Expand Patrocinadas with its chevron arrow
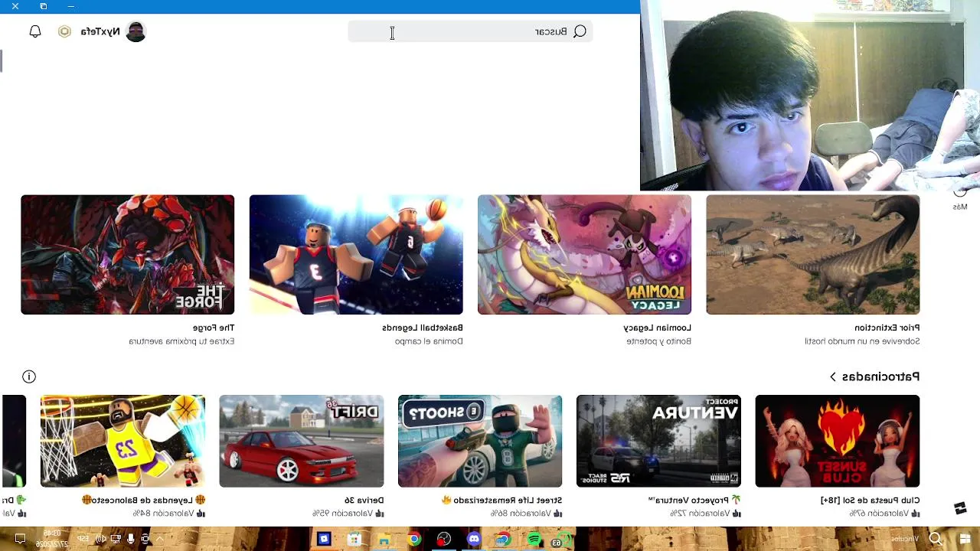 833,377
